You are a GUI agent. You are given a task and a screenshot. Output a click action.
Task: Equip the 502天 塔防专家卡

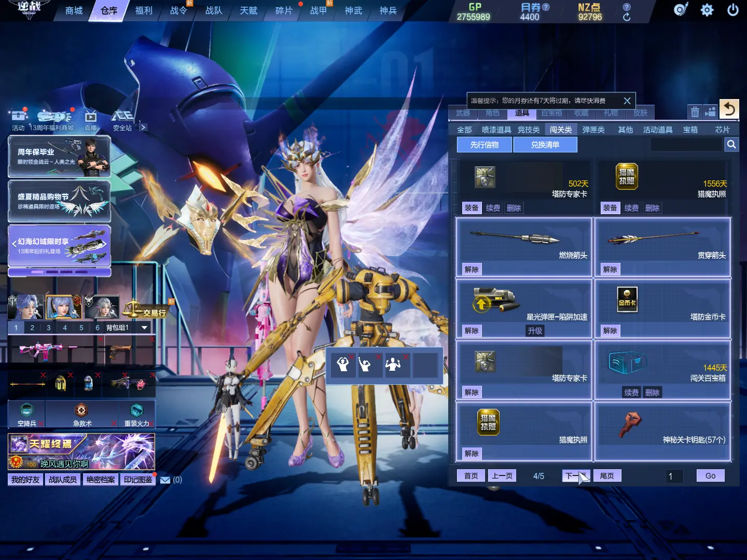[x=472, y=208]
